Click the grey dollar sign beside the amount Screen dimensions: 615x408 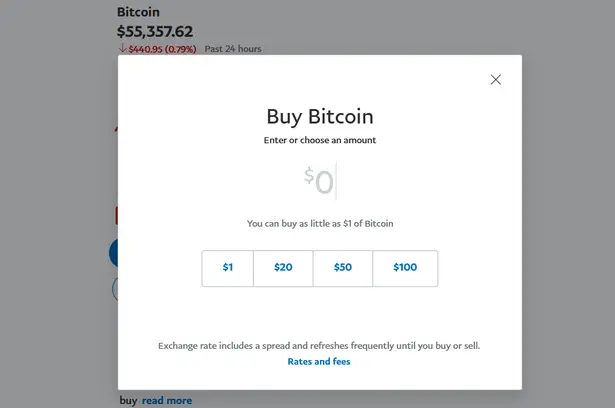(x=309, y=175)
